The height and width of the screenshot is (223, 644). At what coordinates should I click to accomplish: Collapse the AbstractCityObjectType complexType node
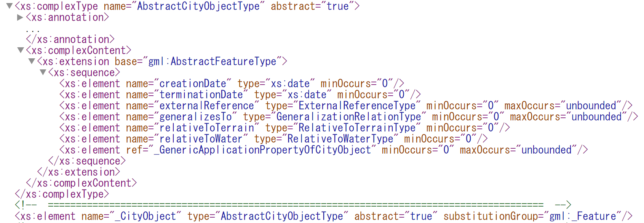click(x=10, y=6)
